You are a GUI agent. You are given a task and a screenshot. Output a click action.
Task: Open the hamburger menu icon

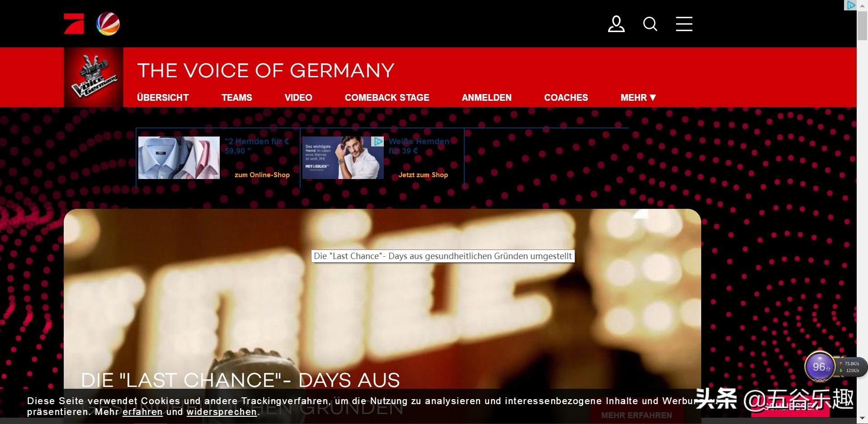tap(684, 24)
